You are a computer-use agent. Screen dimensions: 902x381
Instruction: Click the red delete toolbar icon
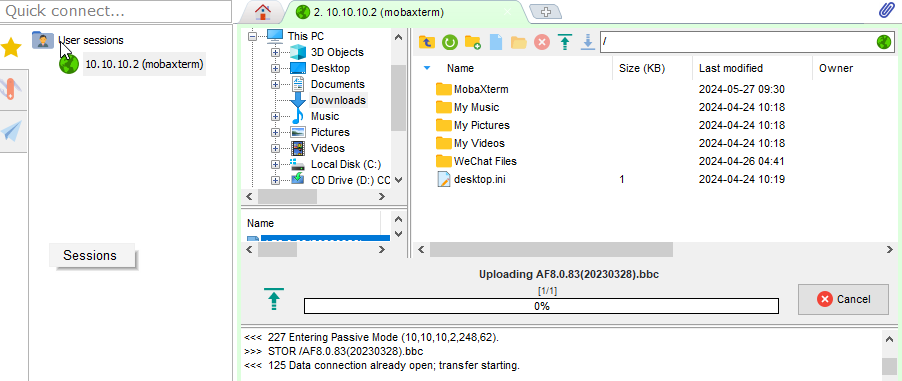tap(542, 42)
